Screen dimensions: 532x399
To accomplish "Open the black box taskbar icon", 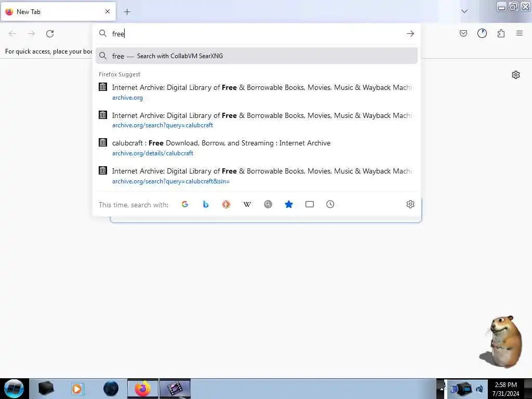I will click(46, 389).
